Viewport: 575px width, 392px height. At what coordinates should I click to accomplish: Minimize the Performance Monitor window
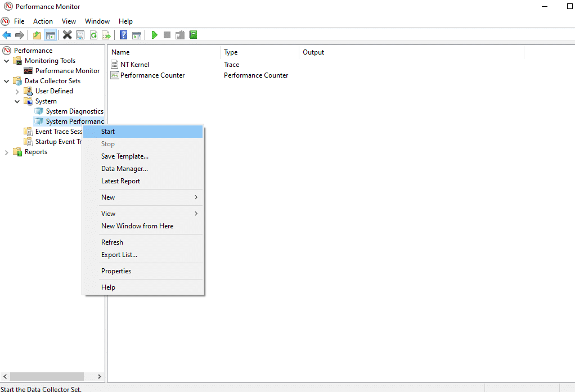point(545,7)
